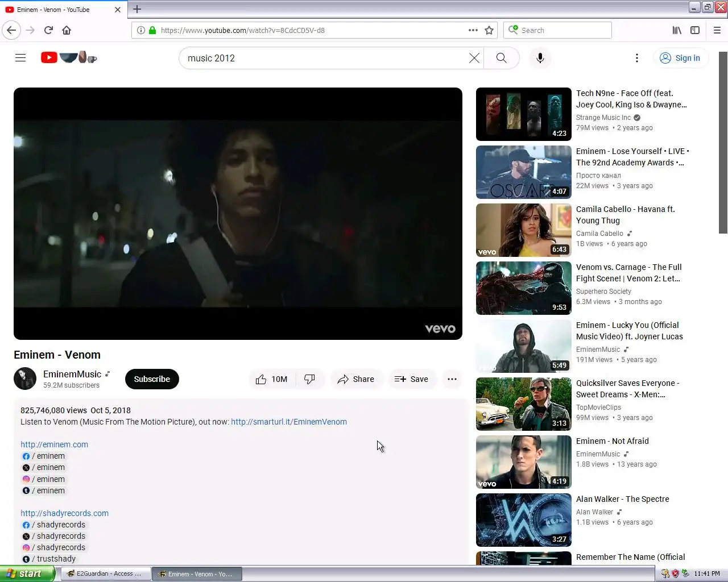Open Camila Cabello - Havana thumbnail
Viewport: 728px width, 582px height.
coord(524,230)
